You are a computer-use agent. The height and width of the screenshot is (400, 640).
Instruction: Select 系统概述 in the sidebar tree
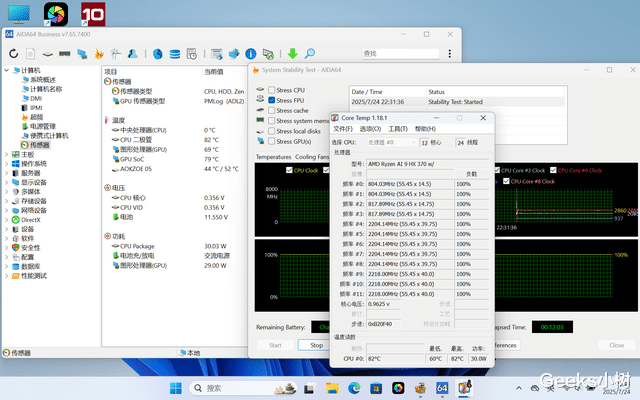point(44,80)
